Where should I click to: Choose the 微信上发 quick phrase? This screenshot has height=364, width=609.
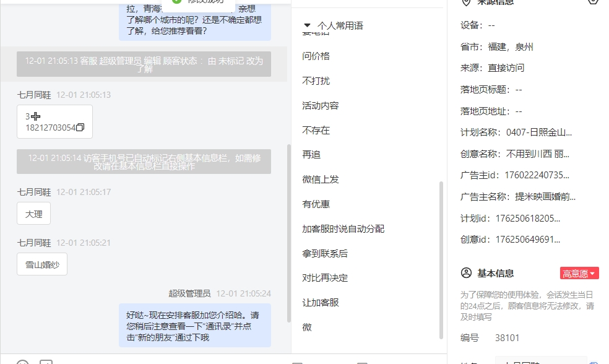click(x=321, y=180)
